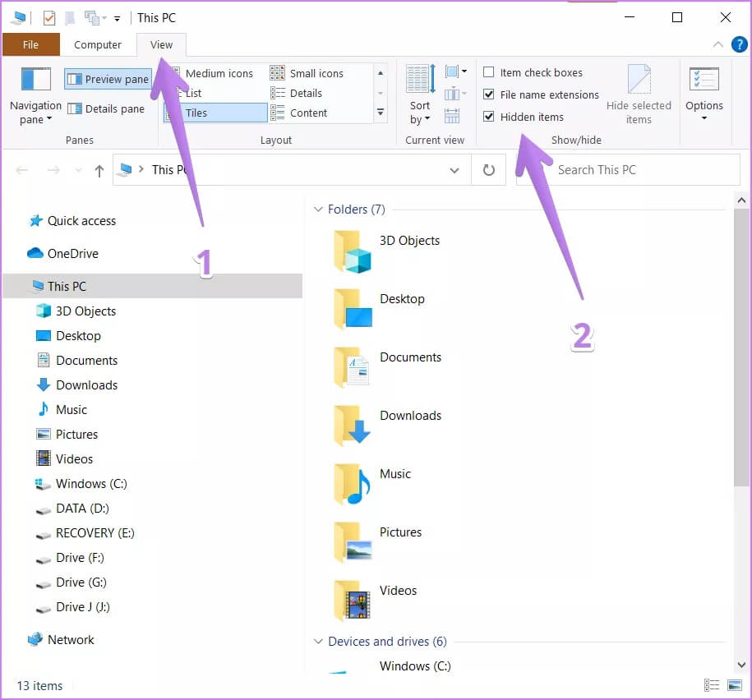Select the Music folder tile
The image size is (752, 700).
372,485
